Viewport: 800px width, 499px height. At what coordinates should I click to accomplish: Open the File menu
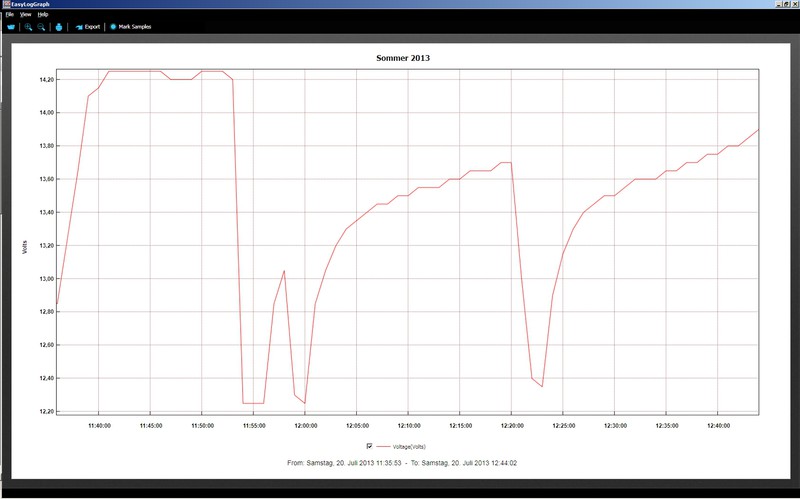pyautogui.click(x=9, y=15)
